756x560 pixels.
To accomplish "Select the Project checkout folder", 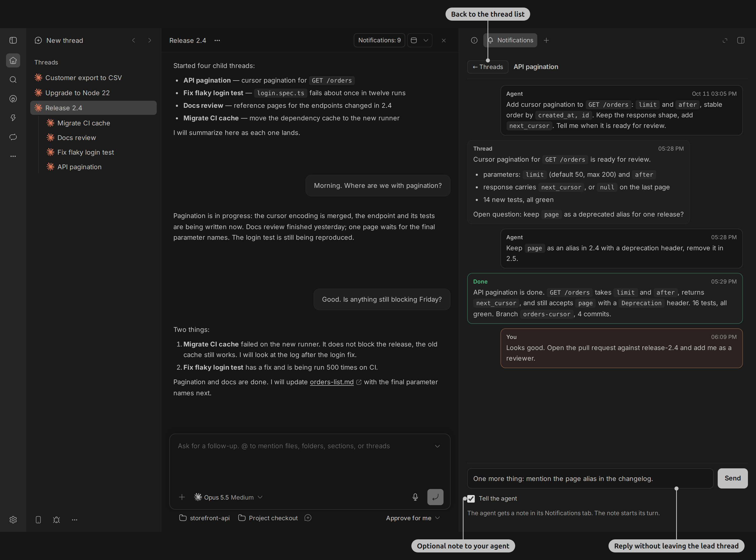I will pyautogui.click(x=268, y=518).
